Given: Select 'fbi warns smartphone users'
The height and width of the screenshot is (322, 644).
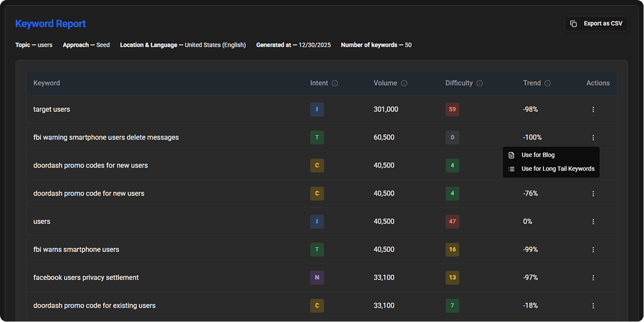Looking at the screenshot, I should [76, 250].
